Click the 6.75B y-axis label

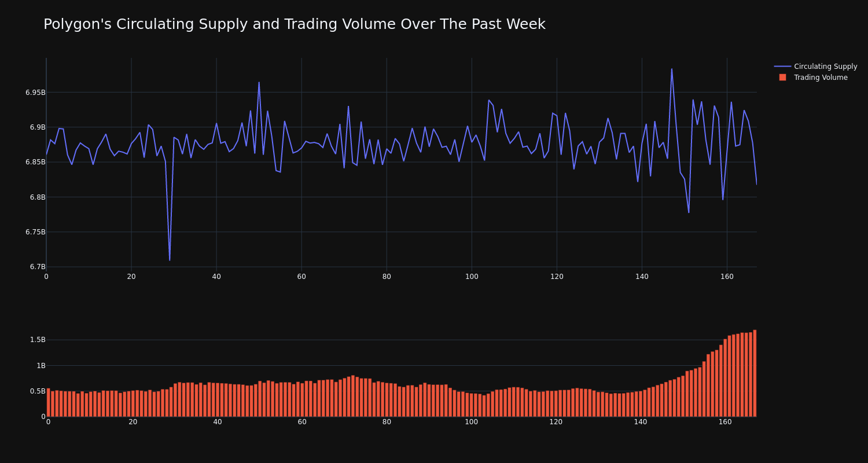click(x=35, y=232)
